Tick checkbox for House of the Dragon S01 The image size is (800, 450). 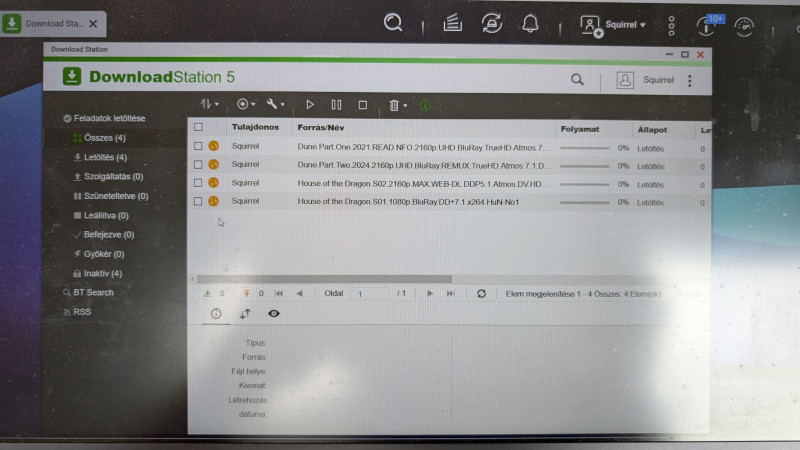[x=198, y=201]
